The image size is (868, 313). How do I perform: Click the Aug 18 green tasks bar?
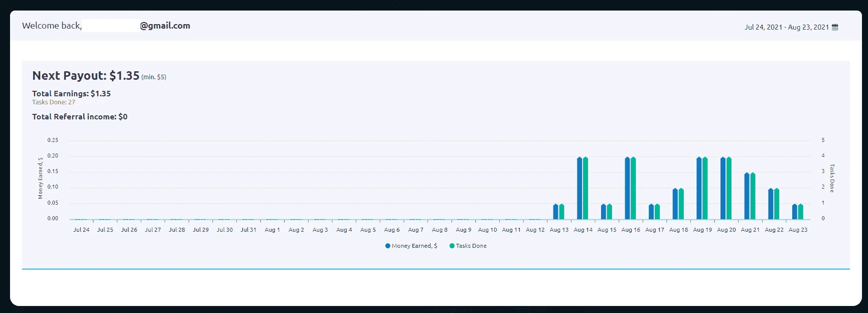pyautogui.click(x=681, y=204)
